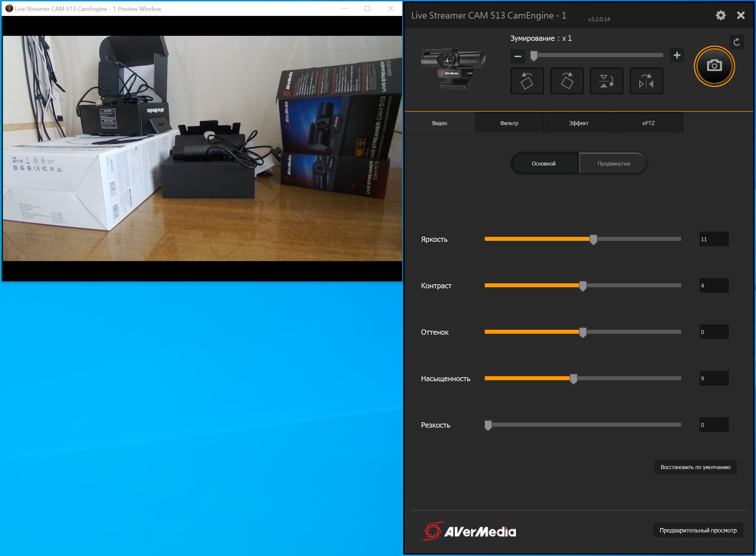Click the Яркость slider handle

click(593, 239)
